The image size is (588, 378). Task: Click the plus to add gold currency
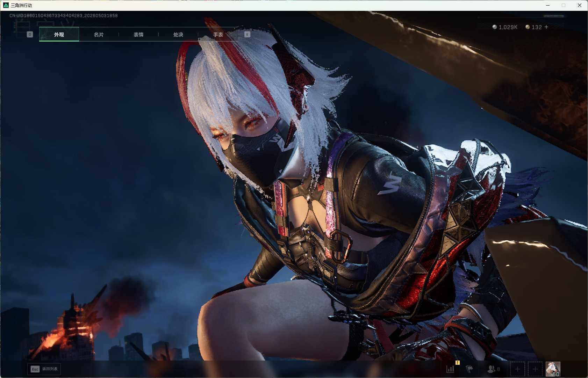tap(546, 27)
